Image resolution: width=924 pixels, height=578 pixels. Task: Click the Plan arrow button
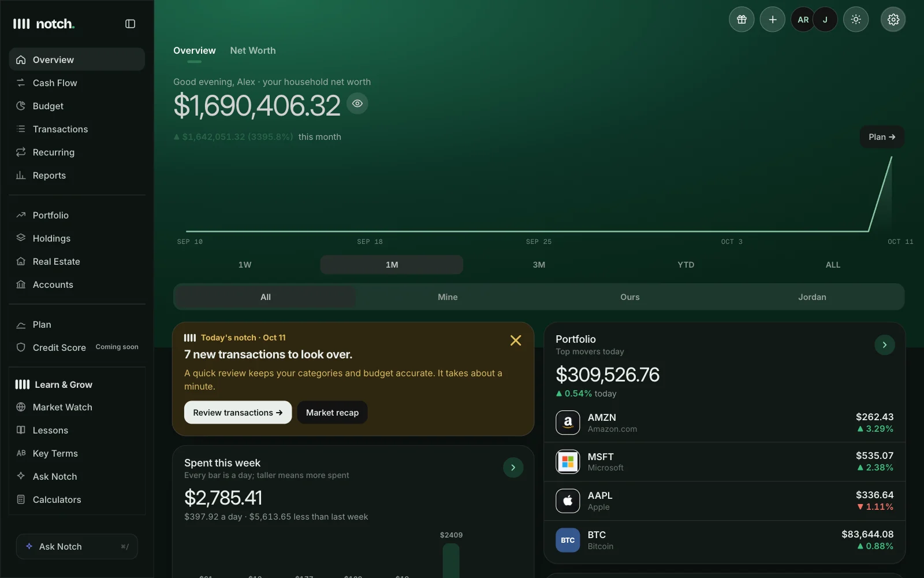tap(882, 137)
